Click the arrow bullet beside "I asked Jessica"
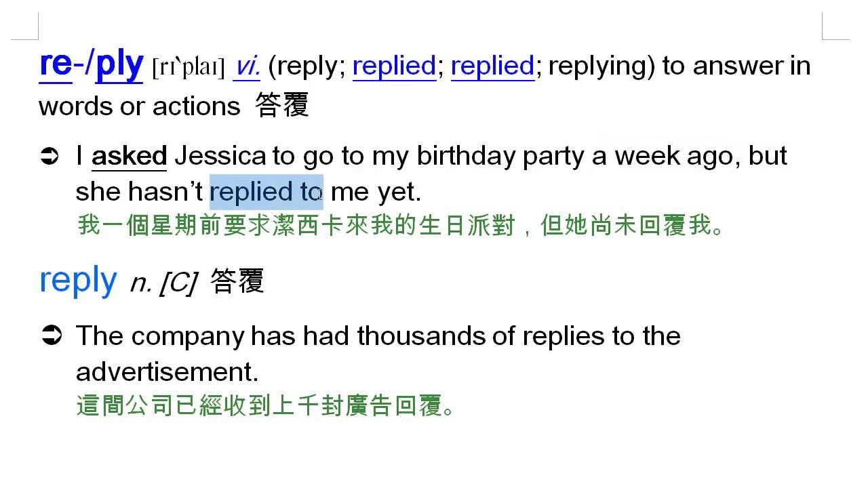This screenshot has height=488, width=868. (52, 157)
